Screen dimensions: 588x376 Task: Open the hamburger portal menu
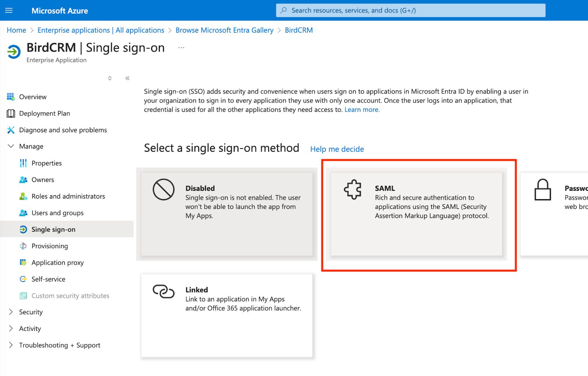pyautogui.click(x=9, y=11)
